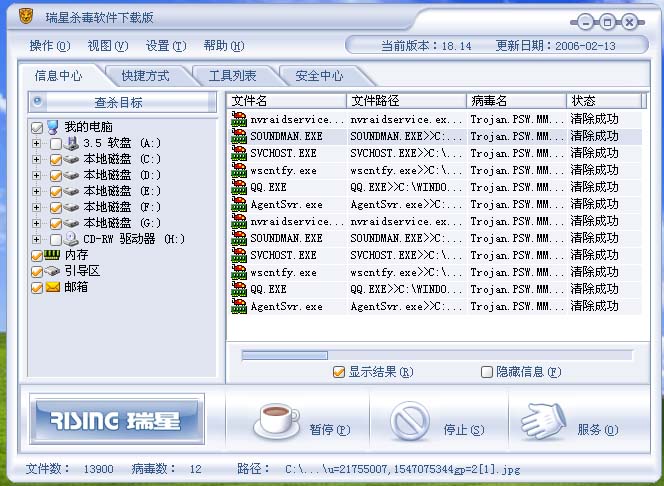Viewport: 664px width, 486px height.
Task: Select the 信息中心 tab
Action: [x=58, y=76]
